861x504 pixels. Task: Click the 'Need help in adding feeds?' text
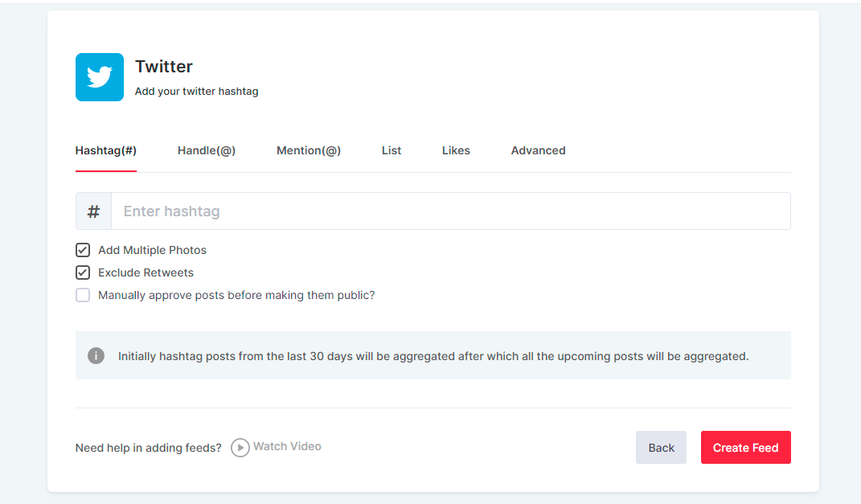(x=148, y=448)
